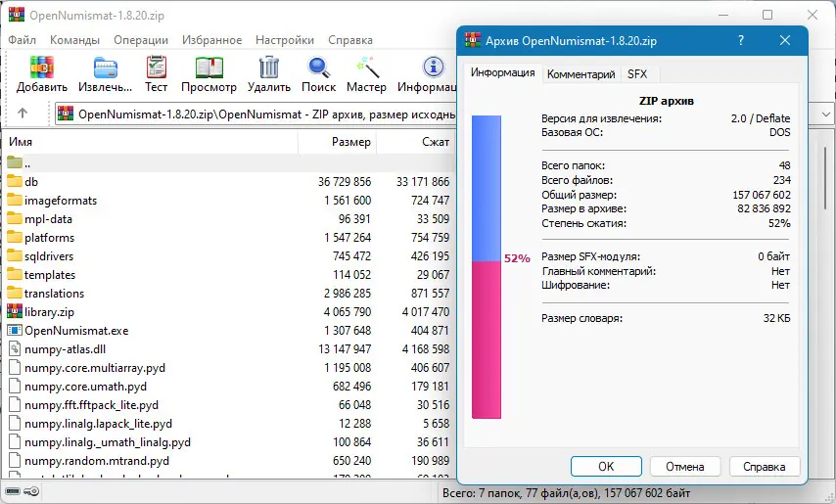
Task: Select the numpy.linalg.lapack_lite.pyd file row
Action: [x=228, y=424]
